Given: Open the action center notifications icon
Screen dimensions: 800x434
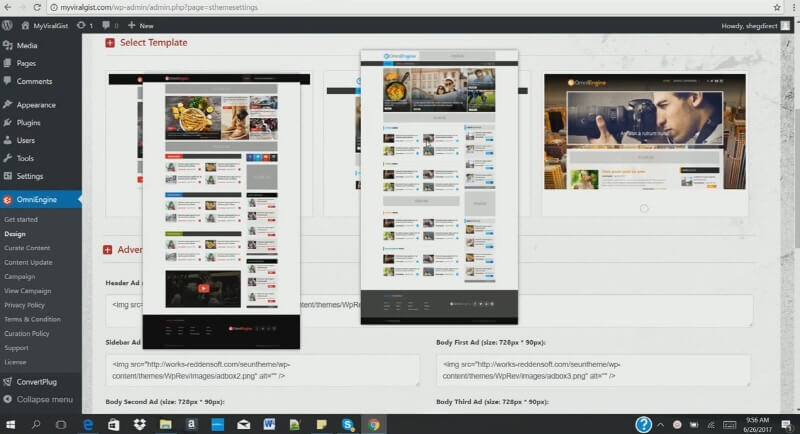Looking at the screenshot, I should click(787, 424).
